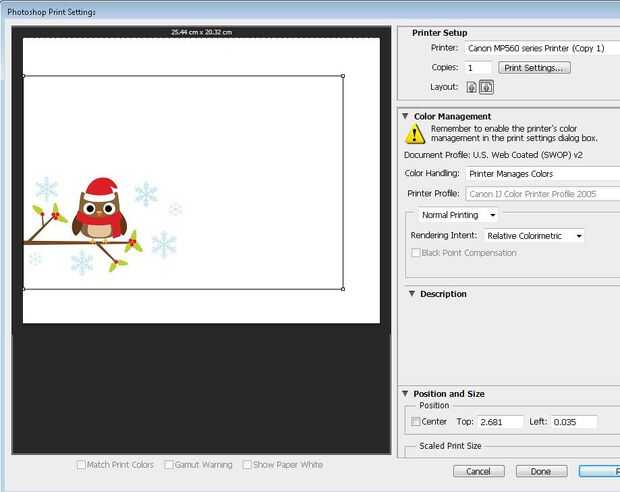The image size is (620, 492).
Task: Click the Cancel button
Action: click(478, 471)
